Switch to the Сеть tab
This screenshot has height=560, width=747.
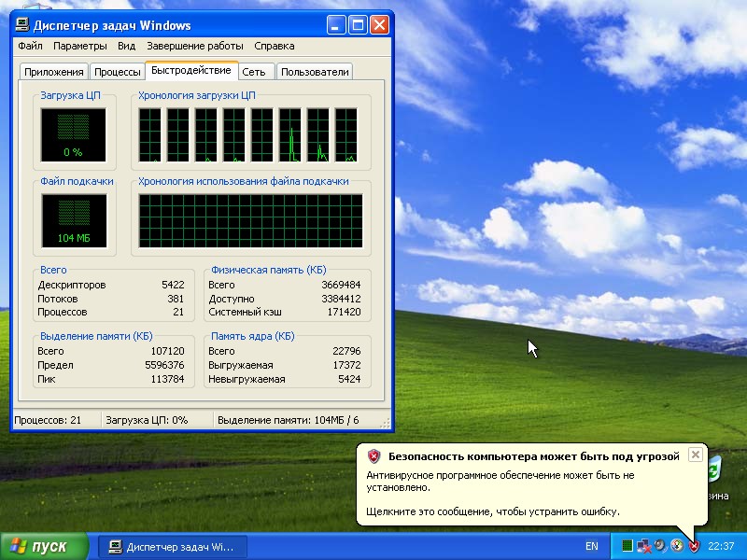[x=254, y=72]
